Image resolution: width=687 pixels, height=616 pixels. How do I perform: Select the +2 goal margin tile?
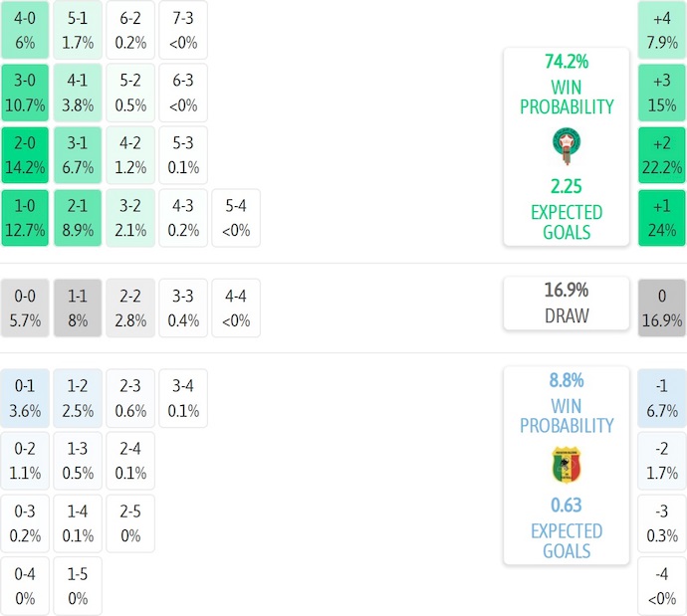(x=662, y=154)
